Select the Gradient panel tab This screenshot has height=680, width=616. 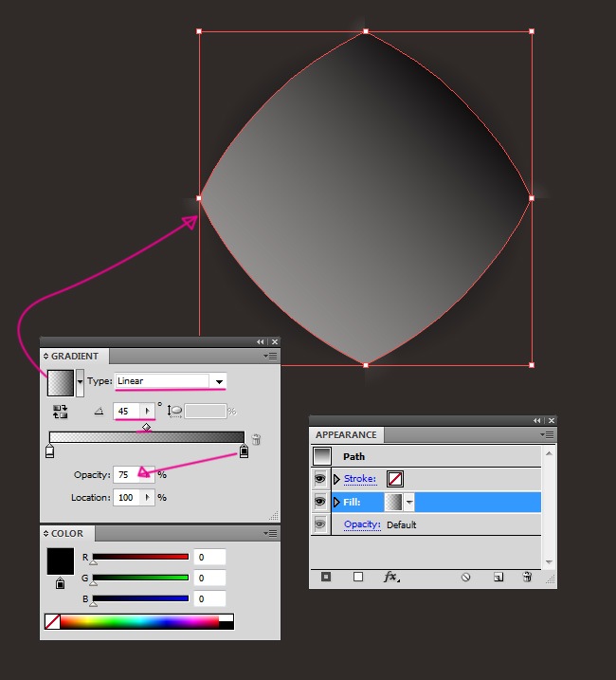point(76,356)
